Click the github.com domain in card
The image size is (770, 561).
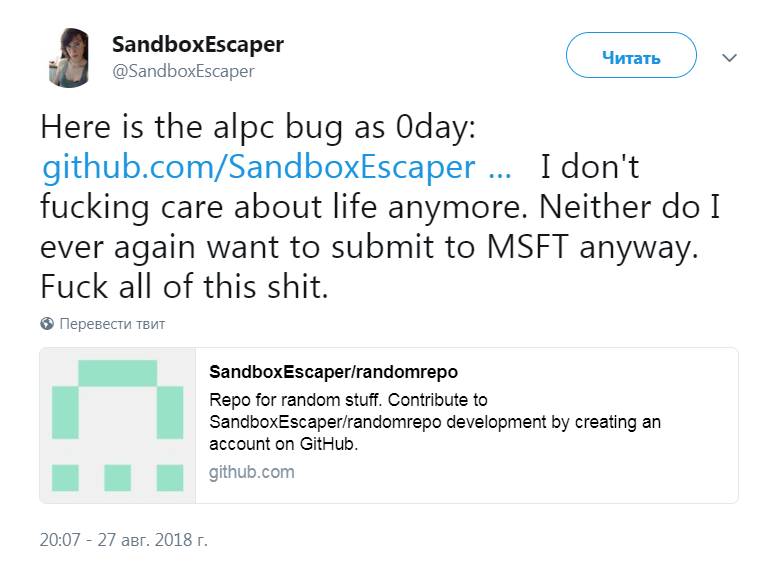click(251, 472)
